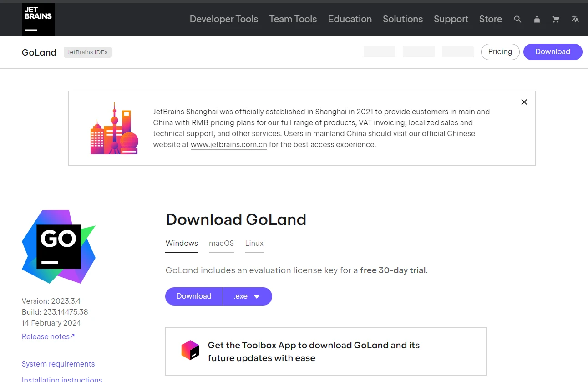Open the Education menu
588x382 pixels.
pyautogui.click(x=350, y=19)
